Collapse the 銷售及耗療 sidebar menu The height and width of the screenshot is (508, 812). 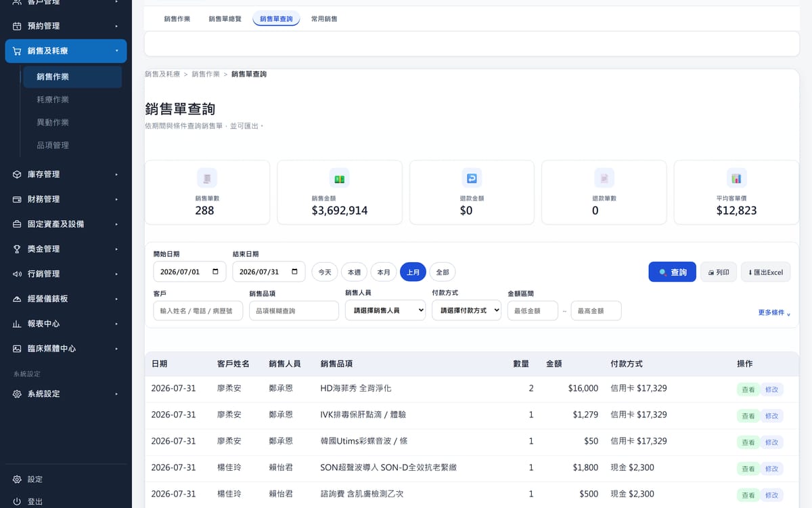click(x=116, y=51)
